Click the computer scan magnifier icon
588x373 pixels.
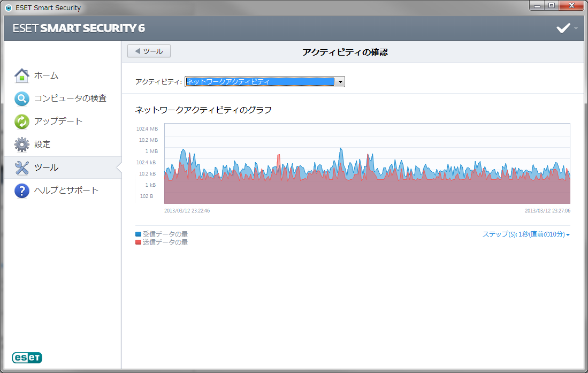click(x=22, y=98)
